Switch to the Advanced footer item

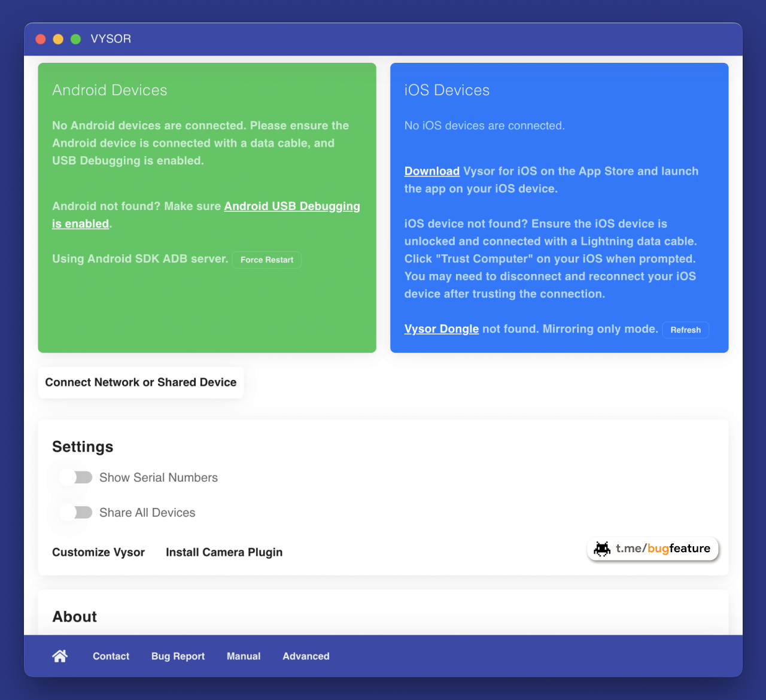306,656
